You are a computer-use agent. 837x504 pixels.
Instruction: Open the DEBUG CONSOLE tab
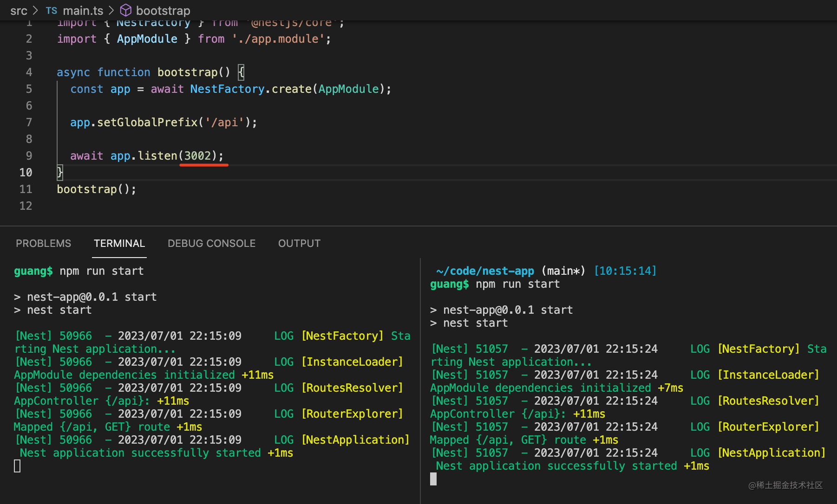pyautogui.click(x=211, y=243)
